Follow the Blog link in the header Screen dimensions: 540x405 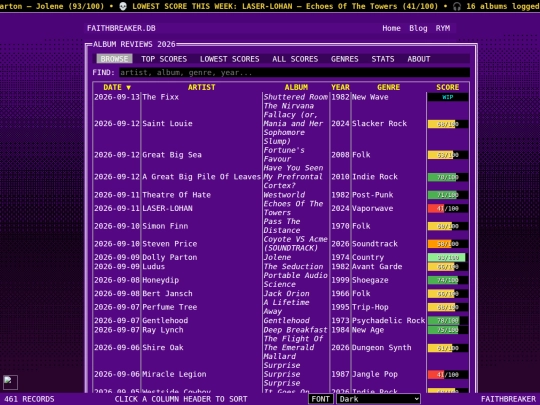pos(418,28)
